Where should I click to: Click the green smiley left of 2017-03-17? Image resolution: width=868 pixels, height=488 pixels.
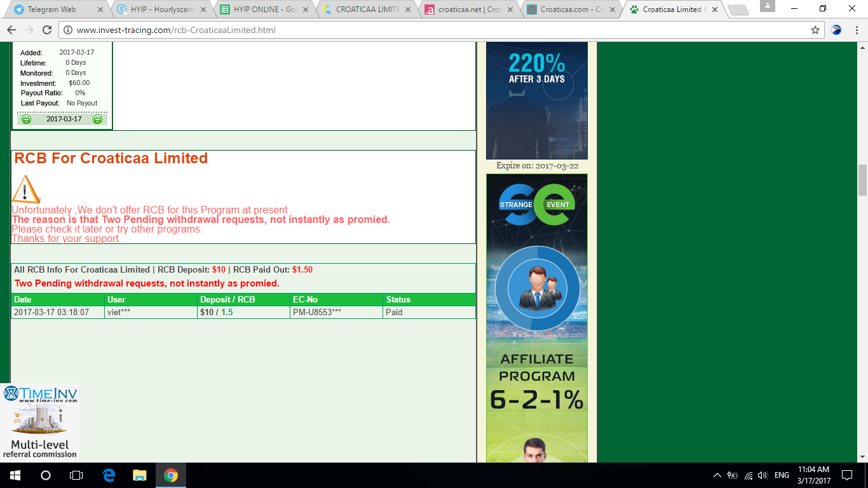[x=26, y=119]
